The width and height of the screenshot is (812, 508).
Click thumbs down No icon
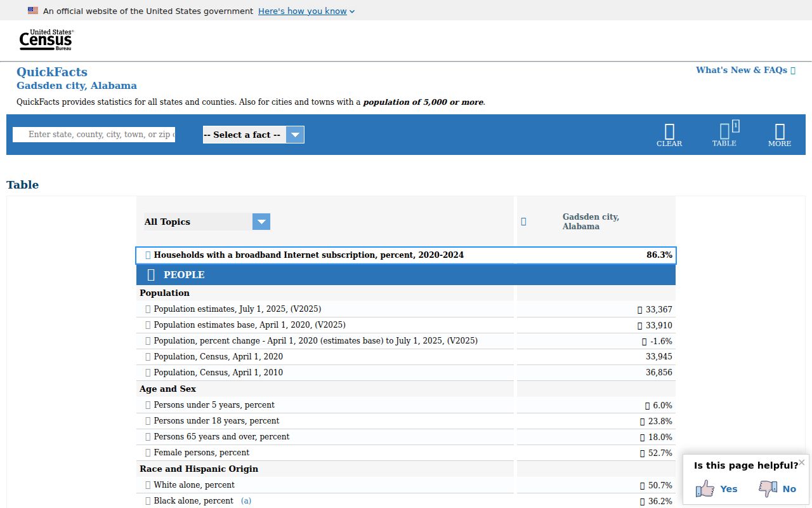pyautogui.click(x=768, y=488)
